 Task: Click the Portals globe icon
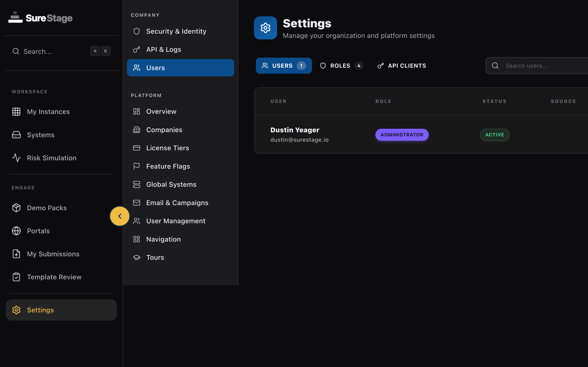16,231
